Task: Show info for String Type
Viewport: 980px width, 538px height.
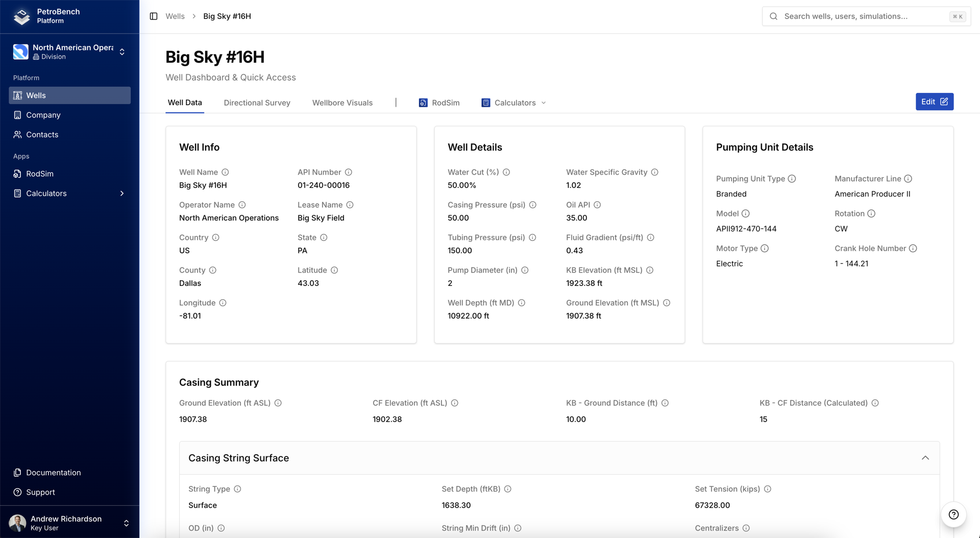Action: click(x=237, y=489)
